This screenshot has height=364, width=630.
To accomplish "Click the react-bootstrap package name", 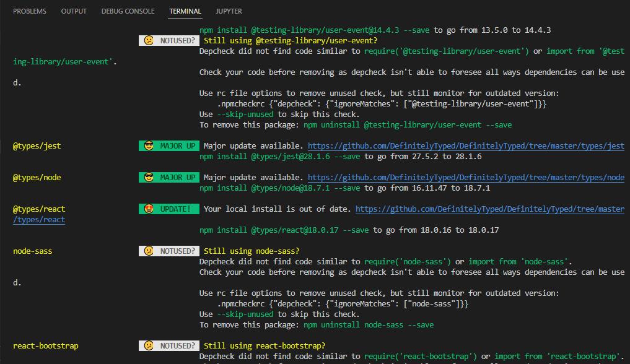I will pyautogui.click(x=46, y=346).
